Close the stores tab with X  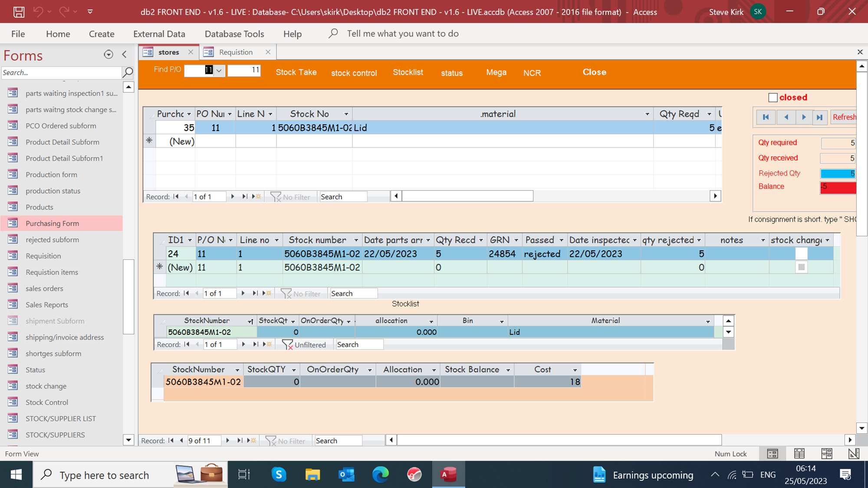[191, 52]
